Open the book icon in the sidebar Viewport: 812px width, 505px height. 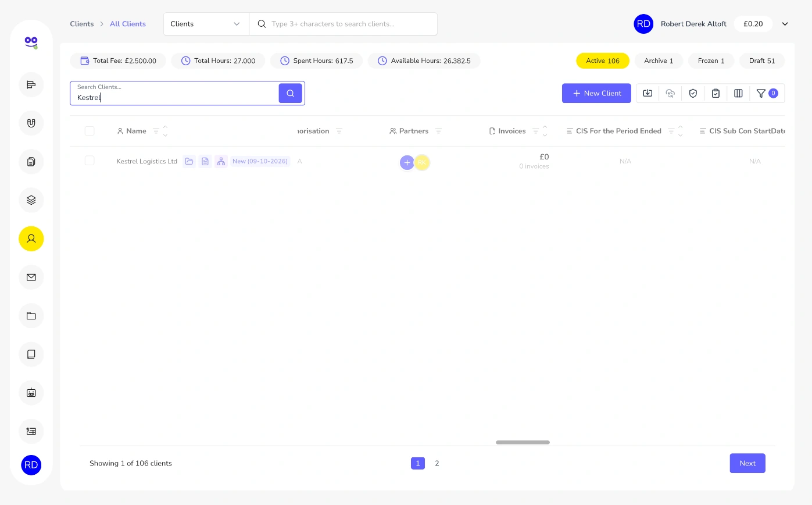31,354
